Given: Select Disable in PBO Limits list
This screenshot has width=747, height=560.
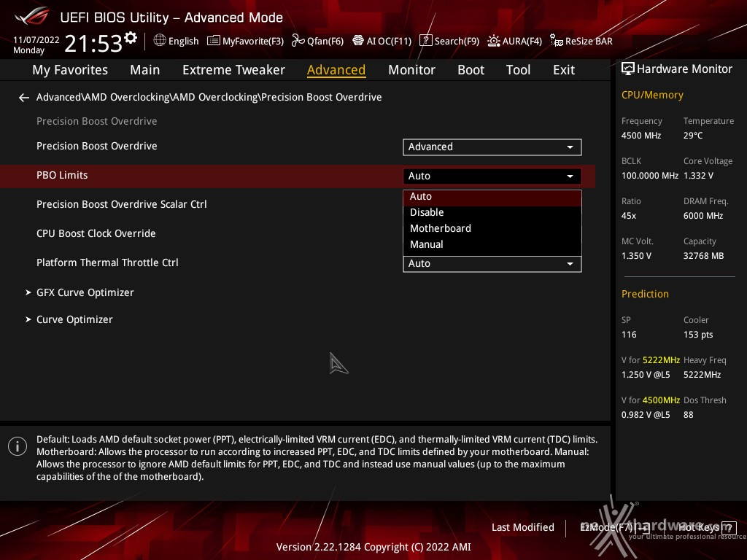Looking at the screenshot, I should pyautogui.click(x=492, y=212).
